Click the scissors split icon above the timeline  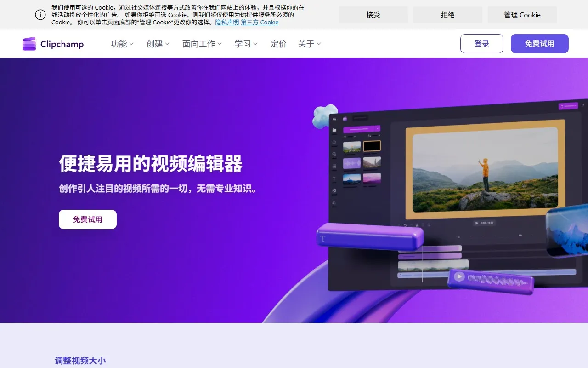417,224
